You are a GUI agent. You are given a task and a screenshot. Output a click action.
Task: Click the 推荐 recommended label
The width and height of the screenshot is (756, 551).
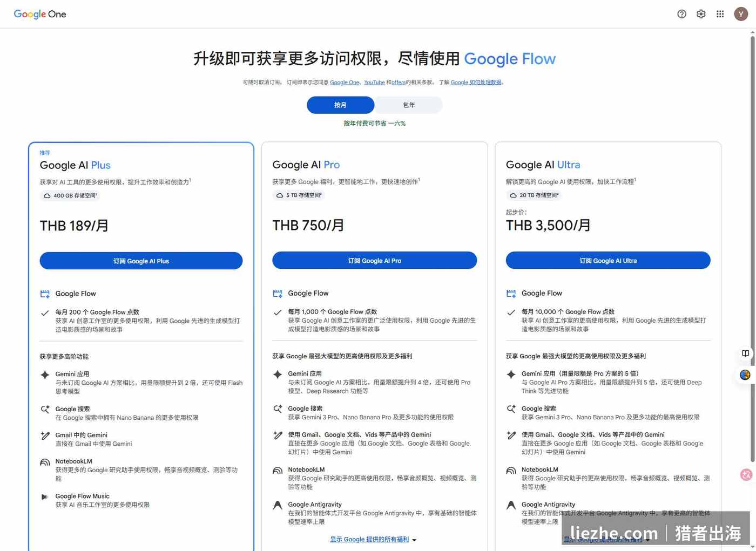click(x=45, y=153)
